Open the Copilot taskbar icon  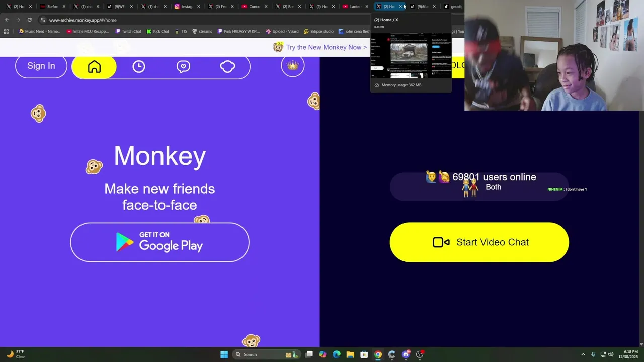323,354
